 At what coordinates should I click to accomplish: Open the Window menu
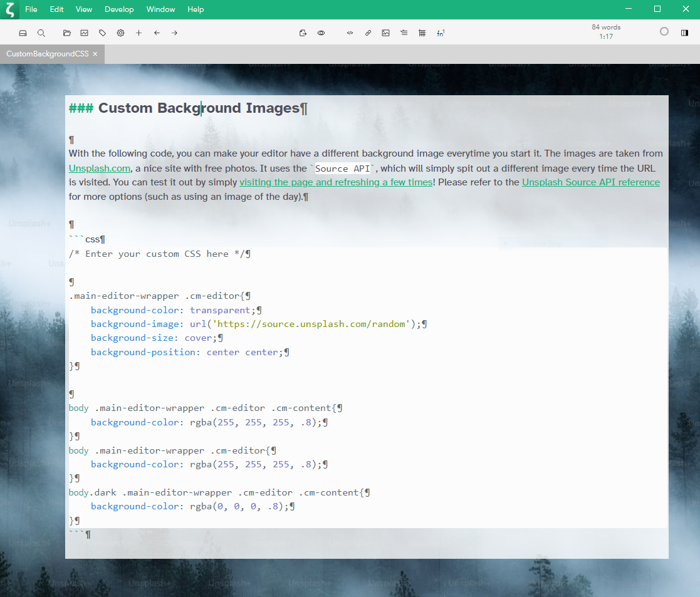pyautogui.click(x=160, y=9)
